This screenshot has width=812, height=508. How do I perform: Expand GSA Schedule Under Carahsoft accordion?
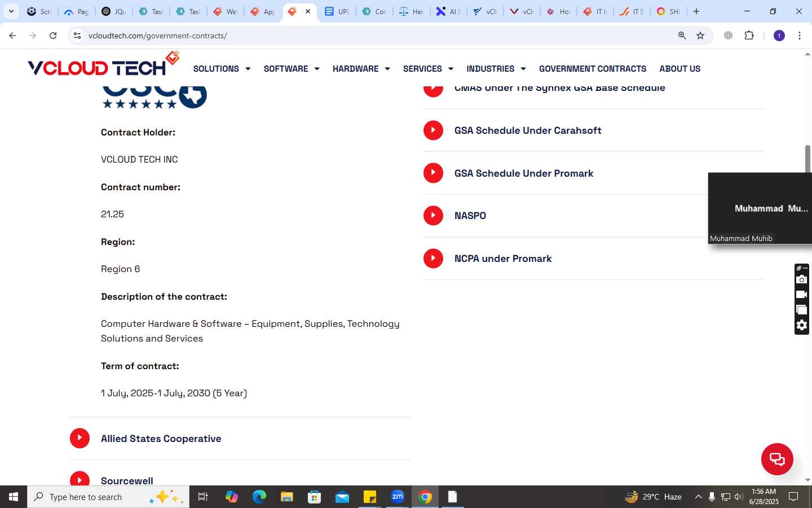(x=528, y=130)
